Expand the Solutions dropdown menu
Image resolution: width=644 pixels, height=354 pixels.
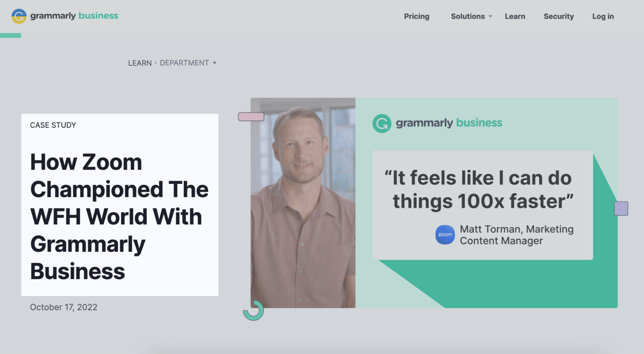click(x=472, y=16)
